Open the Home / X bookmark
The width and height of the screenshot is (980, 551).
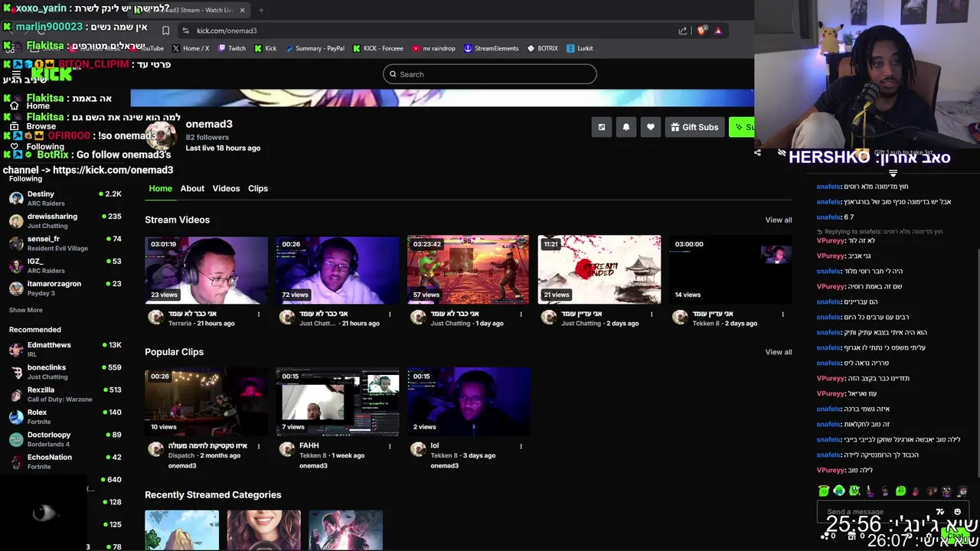tap(191, 48)
